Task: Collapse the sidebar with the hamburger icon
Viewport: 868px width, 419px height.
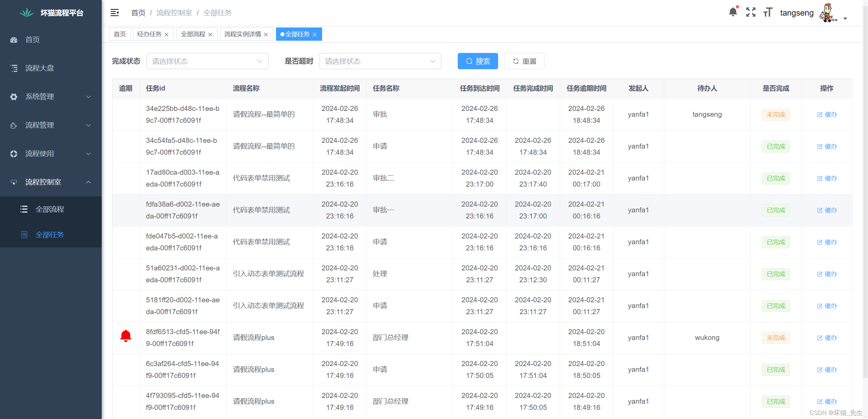Action: click(x=115, y=13)
